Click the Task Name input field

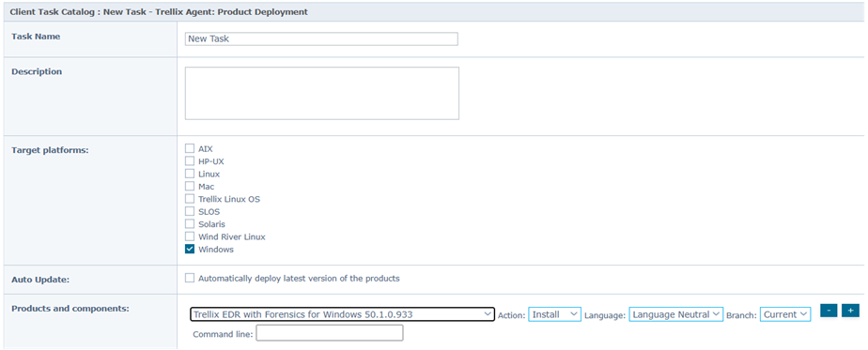tap(321, 38)
